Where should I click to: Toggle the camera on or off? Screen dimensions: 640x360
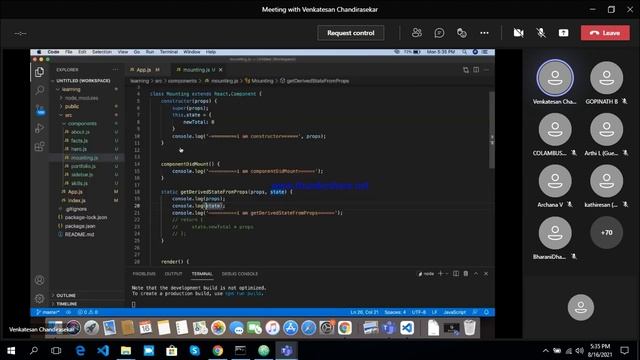[x=518, y=33]
